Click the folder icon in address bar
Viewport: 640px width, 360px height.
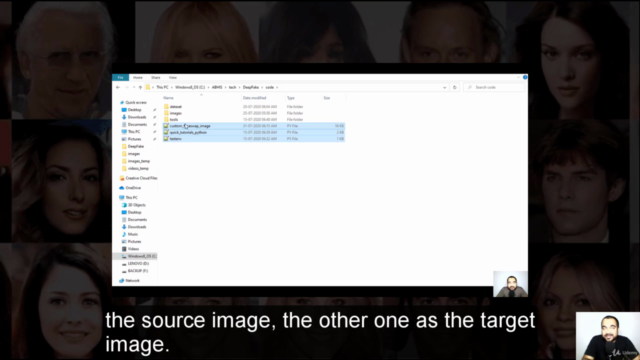148,87
